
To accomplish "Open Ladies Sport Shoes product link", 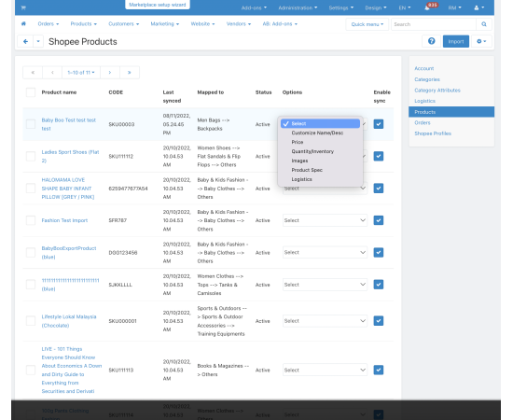I will (x=70, y=156).
